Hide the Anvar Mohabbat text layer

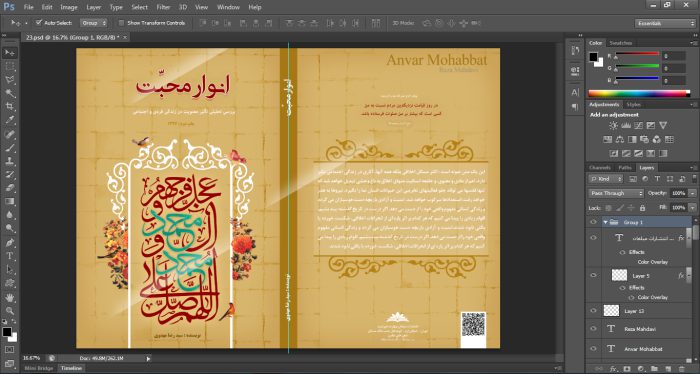pos(593,349)
